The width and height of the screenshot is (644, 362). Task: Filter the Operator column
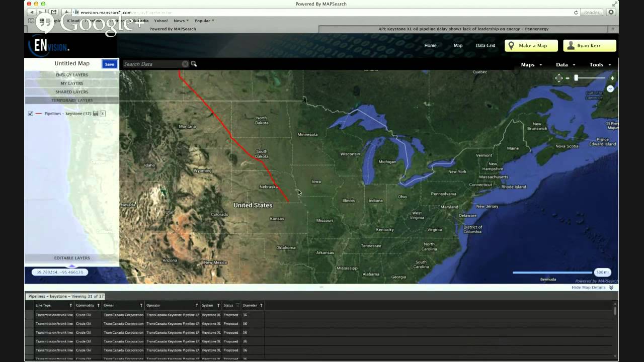(x=197, y=305)
